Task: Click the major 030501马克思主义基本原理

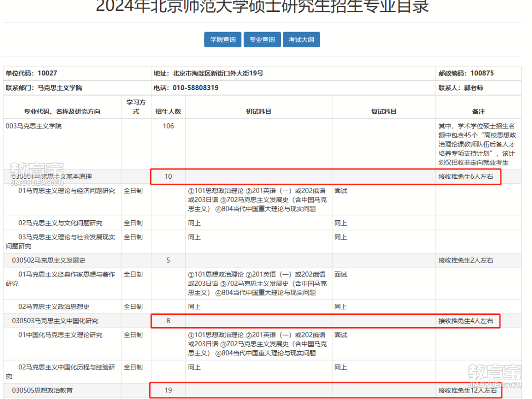Action: (x=52, y=177)
